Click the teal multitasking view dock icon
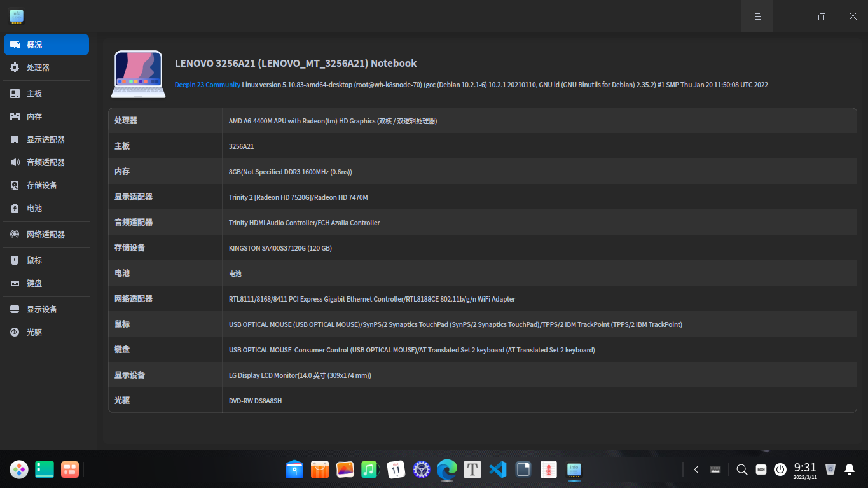868x488 pixels. tap(45, 470)
